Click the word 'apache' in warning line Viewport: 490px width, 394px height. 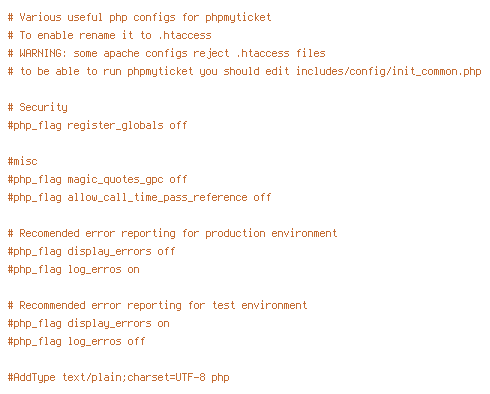pos(121,53)
